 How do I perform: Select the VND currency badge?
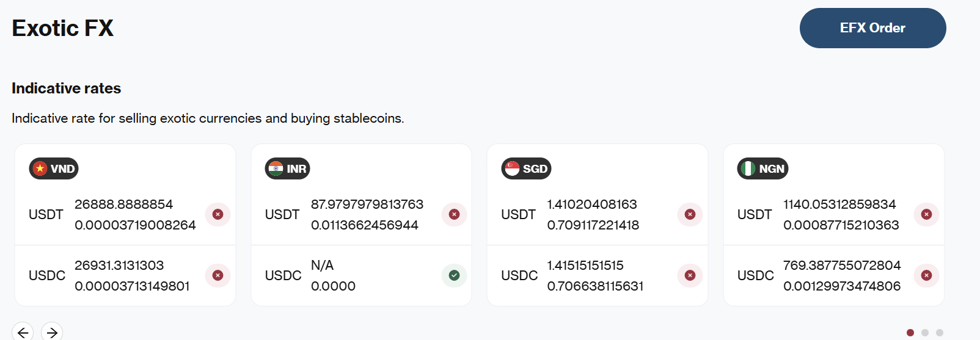click(54, 168)
